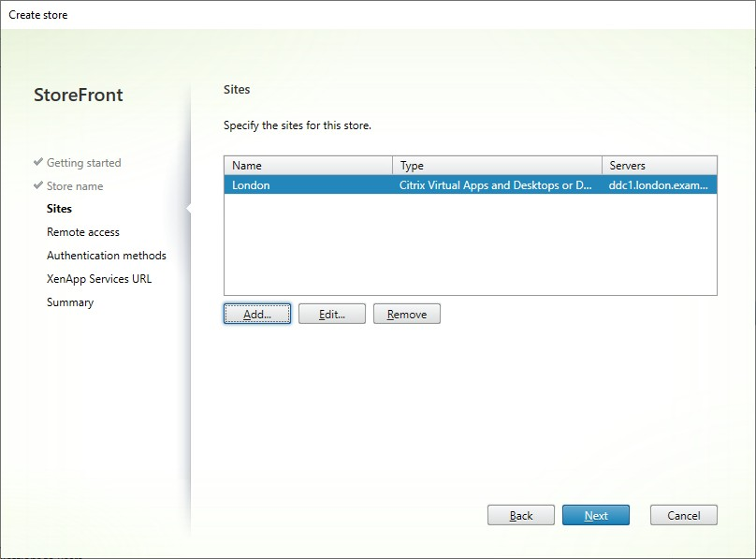The width and height of the screenshot is (756, 559).
Task: Advance the wizard with Next
Action: tap(596, 514)
